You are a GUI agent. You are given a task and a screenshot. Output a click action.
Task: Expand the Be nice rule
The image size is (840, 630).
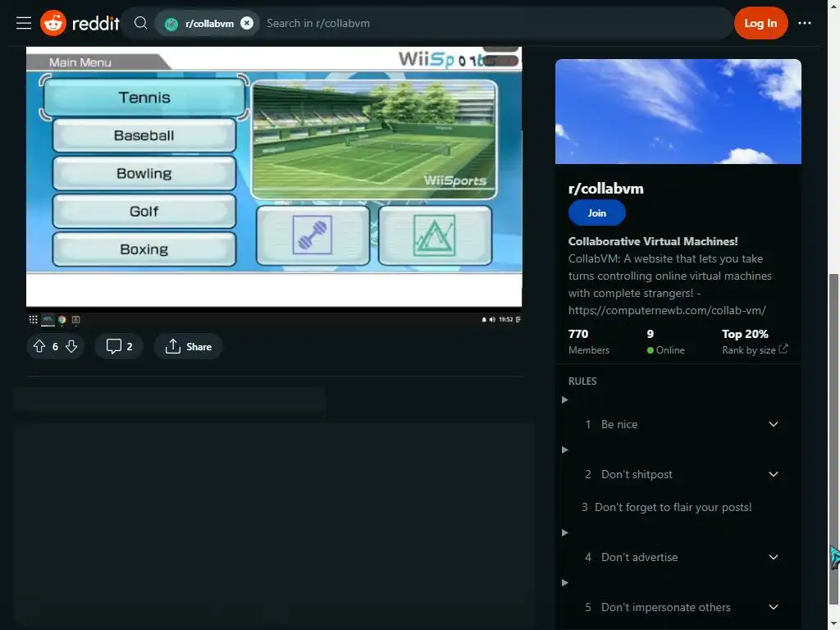pyautogui.click(x=773, y=424)
